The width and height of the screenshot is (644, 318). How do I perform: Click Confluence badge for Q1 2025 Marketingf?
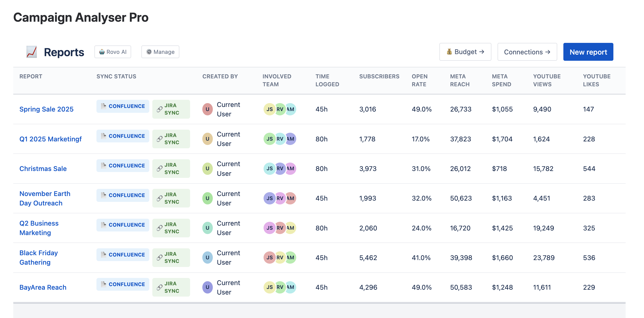point(123,136)
